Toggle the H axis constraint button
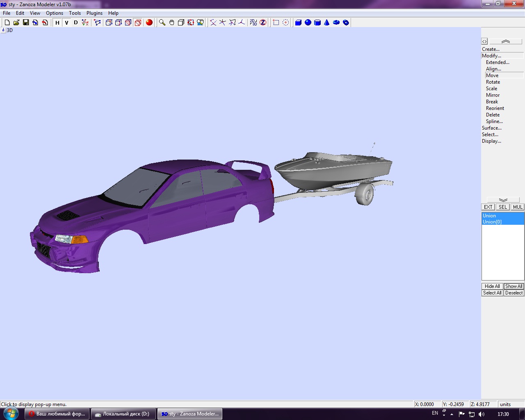The height and width of the screenshot is (420, 525). pyautogui.click(x=57, y=23)
